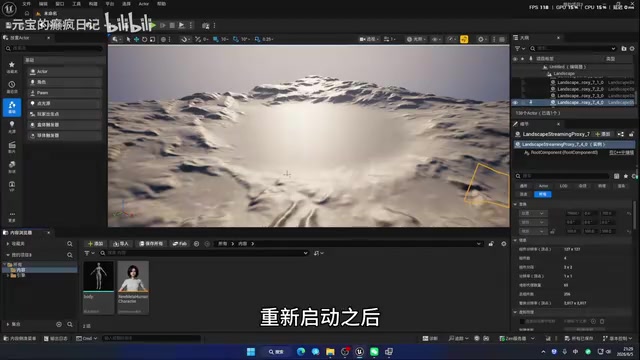Open the Lit view mode dropdown
The image size is (640, 360).
click(x=416, y=39)
